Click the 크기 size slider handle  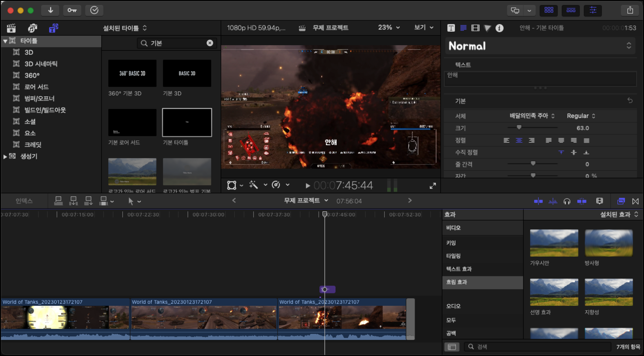click(x=519, y=128)
